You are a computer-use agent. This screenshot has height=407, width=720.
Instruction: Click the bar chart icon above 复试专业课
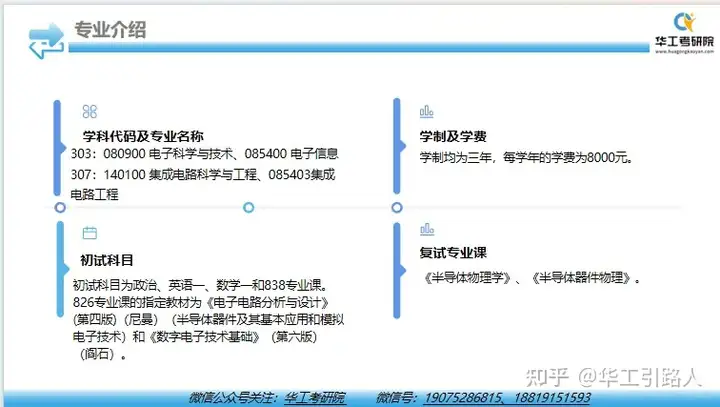(427, 229)
